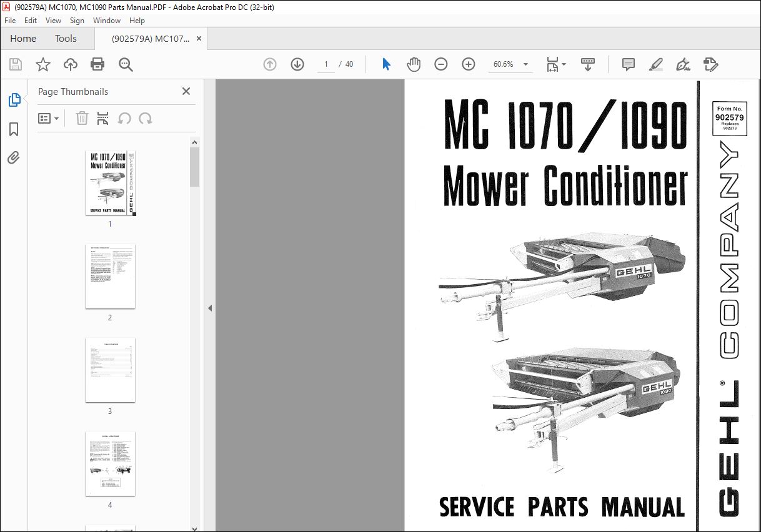Open the Sign menu
The image size is (761, 532).
[x=77, y=21]
